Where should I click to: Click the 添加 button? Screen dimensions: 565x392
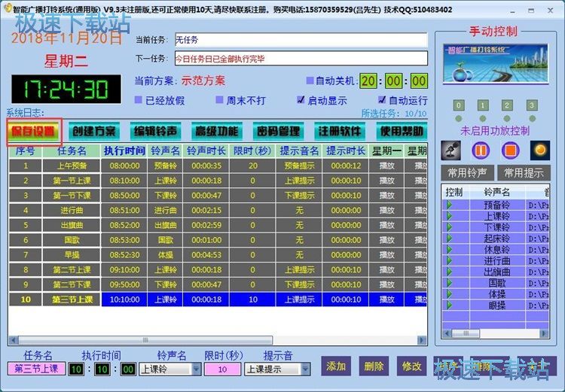[x=336, y=366]
